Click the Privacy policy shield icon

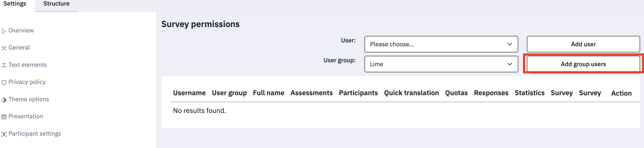[4, 83]
